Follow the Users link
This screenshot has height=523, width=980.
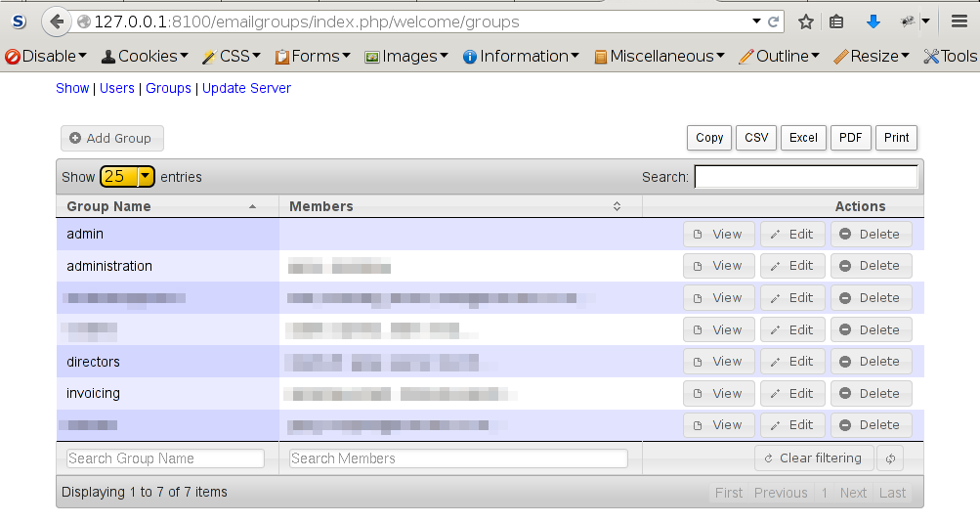click(117, 88)
